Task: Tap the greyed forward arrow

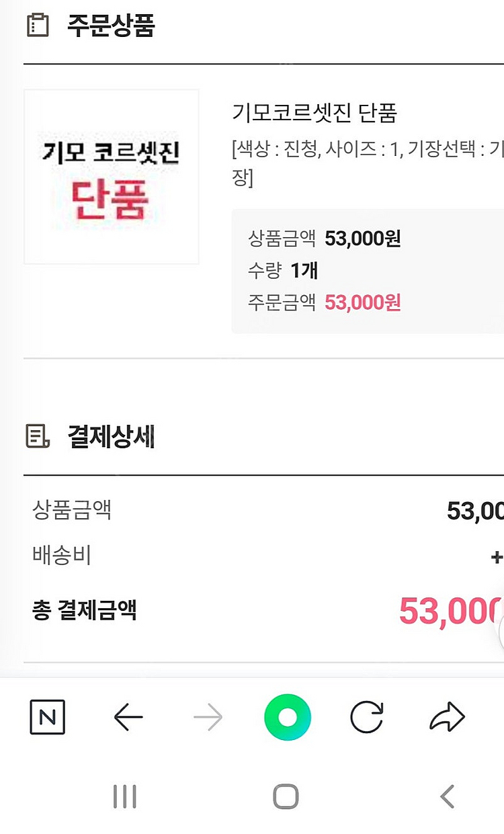Action: [208, 718]
